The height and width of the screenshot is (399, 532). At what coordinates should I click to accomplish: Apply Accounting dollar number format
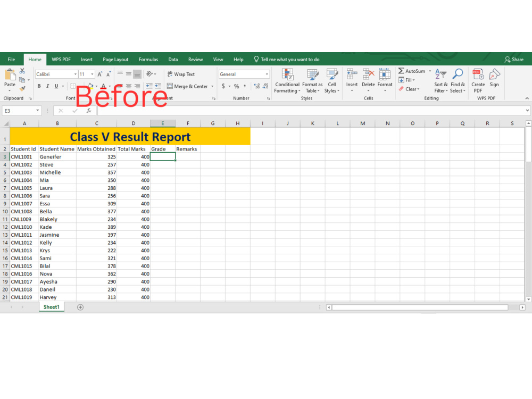point(223,86)
